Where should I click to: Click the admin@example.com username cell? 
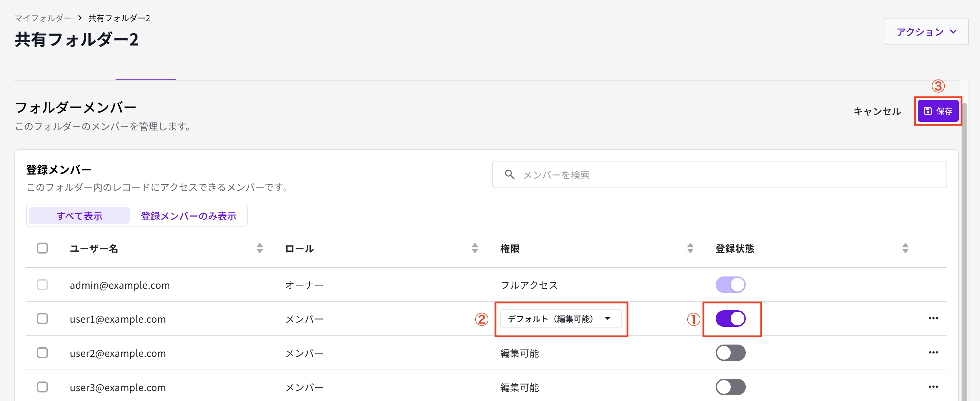[x=119, y=285]
